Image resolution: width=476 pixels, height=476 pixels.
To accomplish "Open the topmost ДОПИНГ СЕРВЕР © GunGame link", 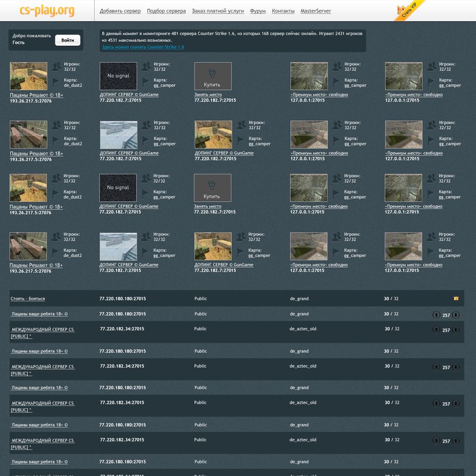I will tap(129, 95).
